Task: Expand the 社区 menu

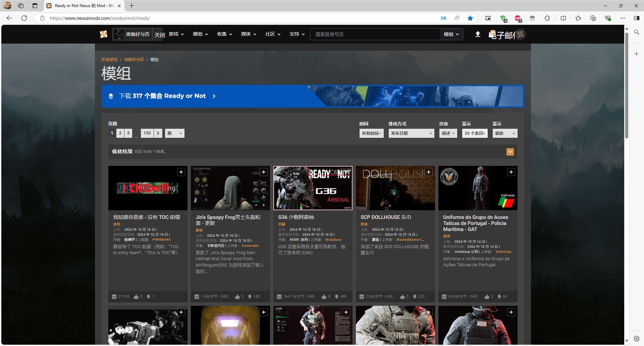Action: point(273,34)
